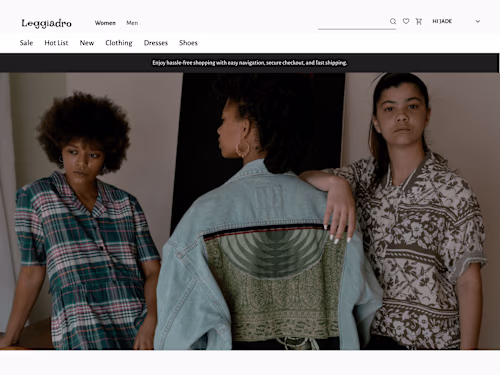
Task: Open the HI JADE account menu
Action: click(x=442, y=21)
